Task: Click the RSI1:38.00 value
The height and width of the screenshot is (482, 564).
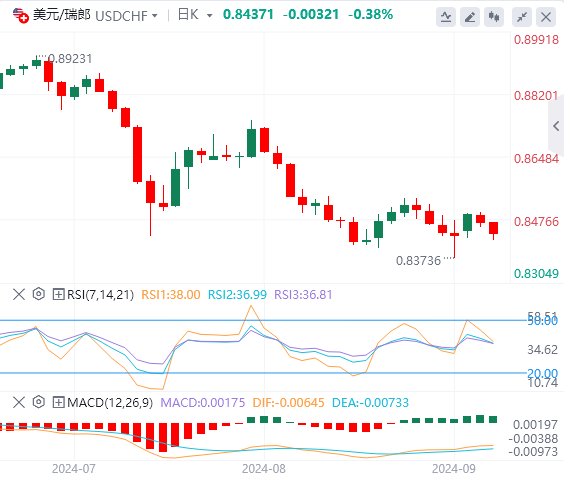Action: 170,295
